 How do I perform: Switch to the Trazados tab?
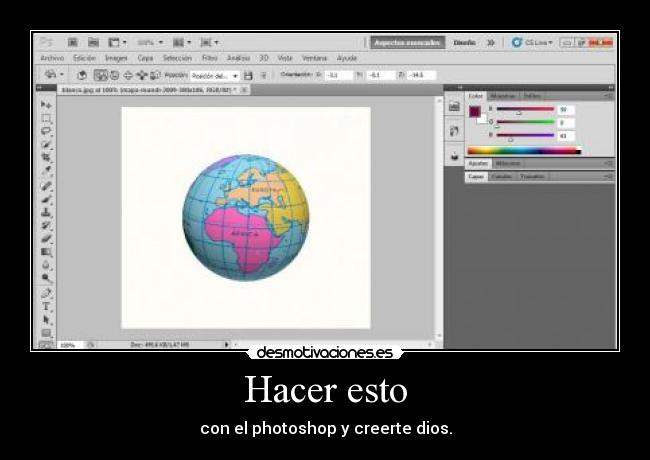[x=532, y=177]
